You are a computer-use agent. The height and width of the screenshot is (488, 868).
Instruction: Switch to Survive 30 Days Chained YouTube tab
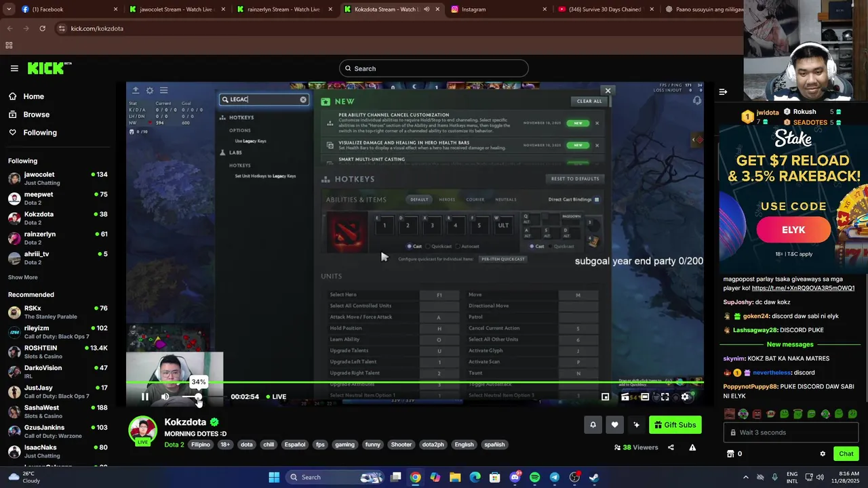(606, 9)
